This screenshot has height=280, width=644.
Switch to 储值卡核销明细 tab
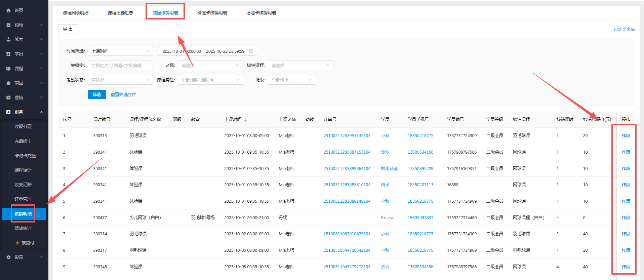click(212, 13)
